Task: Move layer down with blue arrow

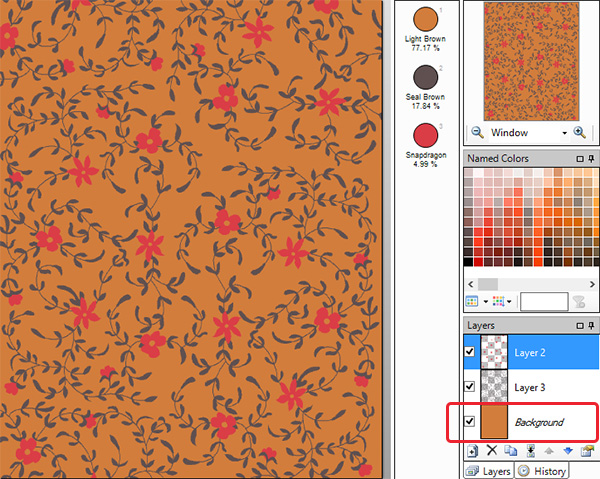Action: [567, 452]
